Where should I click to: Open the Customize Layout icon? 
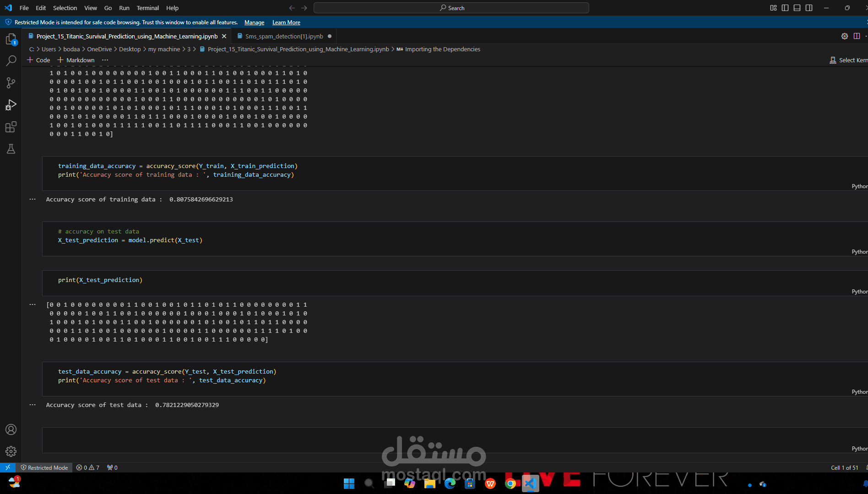coord(773,8)
